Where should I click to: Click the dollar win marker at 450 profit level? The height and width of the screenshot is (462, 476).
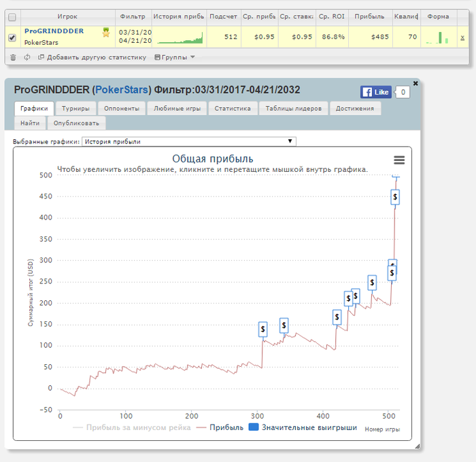click(x=395, y=197)
